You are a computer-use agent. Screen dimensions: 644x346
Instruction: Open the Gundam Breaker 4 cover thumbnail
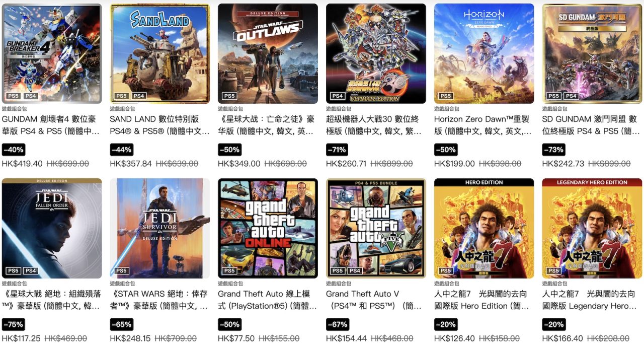[x=52, y=54]
